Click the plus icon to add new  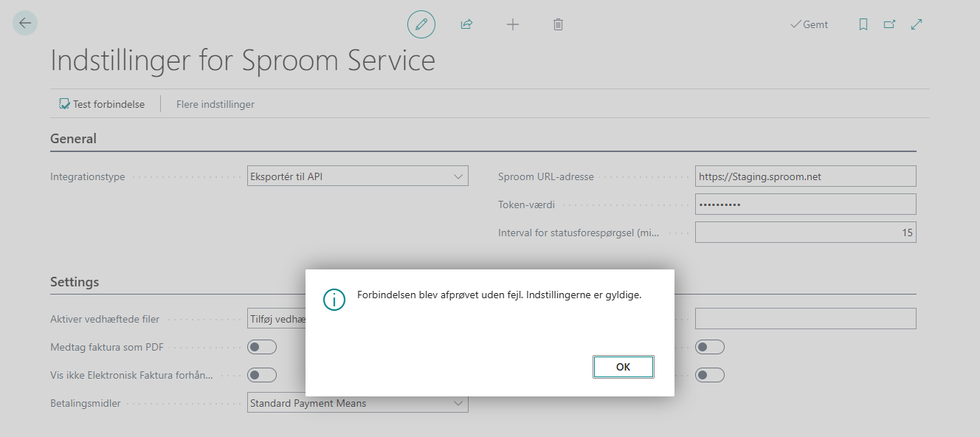513,24
